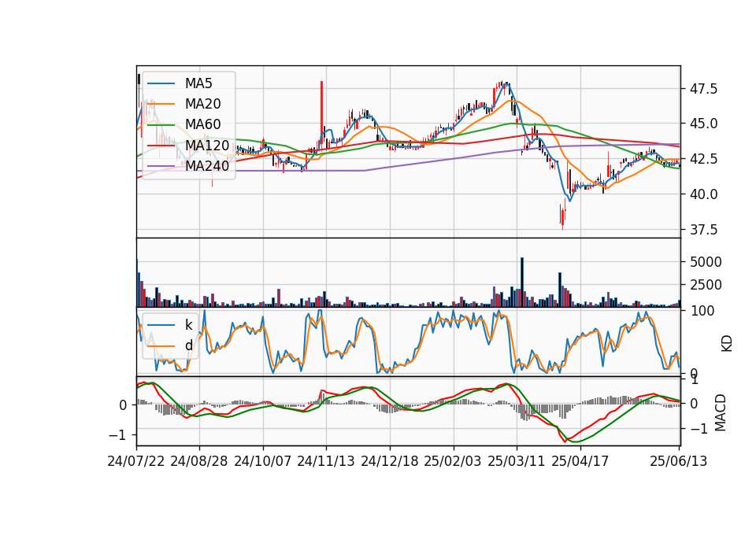Click the green MA60 legend line sample
Image resolution: width=756 pixels, height=543 pixels.
tap(161, 125)
